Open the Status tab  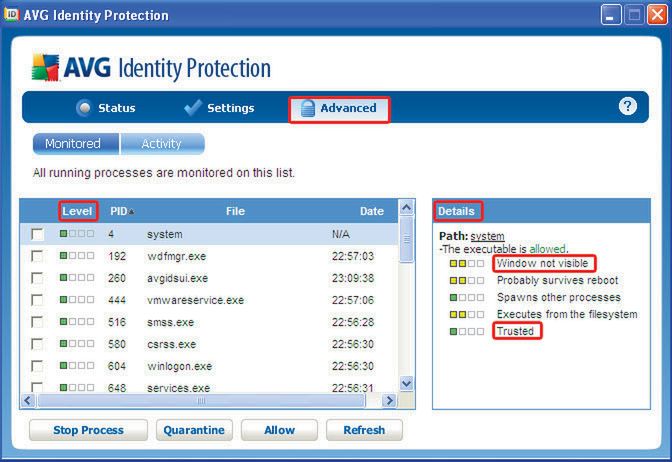click(x=105, y=108)
